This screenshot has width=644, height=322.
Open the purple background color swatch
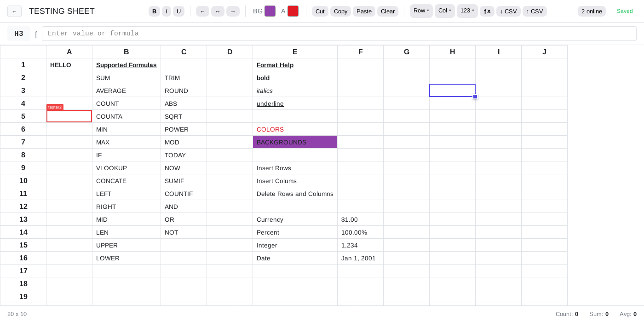point(270,11)
